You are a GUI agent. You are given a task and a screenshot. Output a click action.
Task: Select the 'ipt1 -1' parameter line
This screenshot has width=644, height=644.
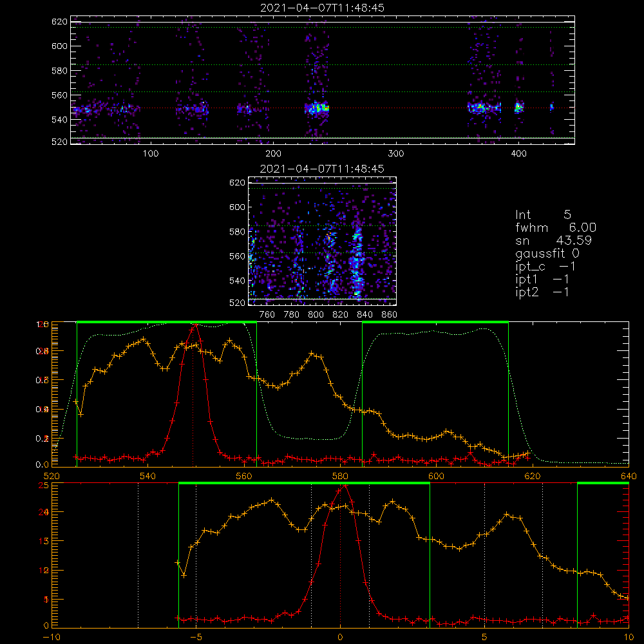coord(542,279)
